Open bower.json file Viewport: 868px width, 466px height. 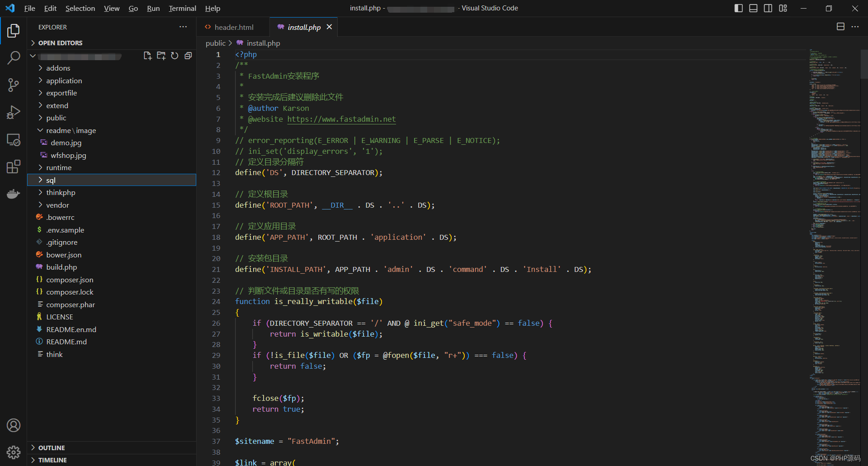pos(112,255)
